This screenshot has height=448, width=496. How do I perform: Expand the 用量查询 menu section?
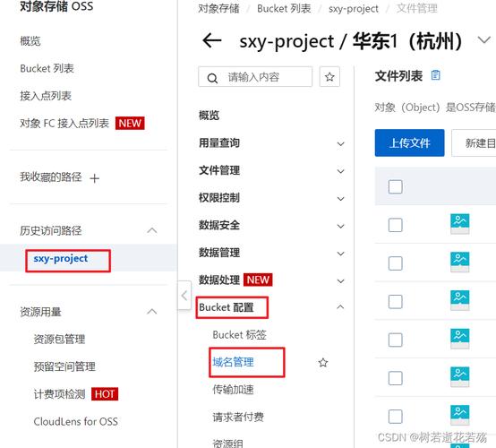270,143
